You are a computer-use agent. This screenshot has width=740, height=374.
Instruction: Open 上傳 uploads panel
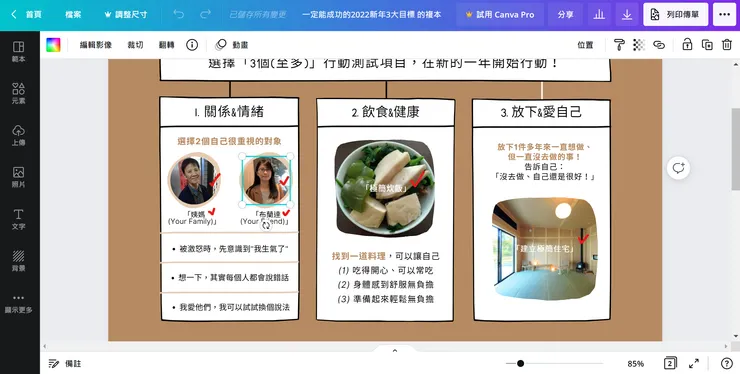pos(18,135)
